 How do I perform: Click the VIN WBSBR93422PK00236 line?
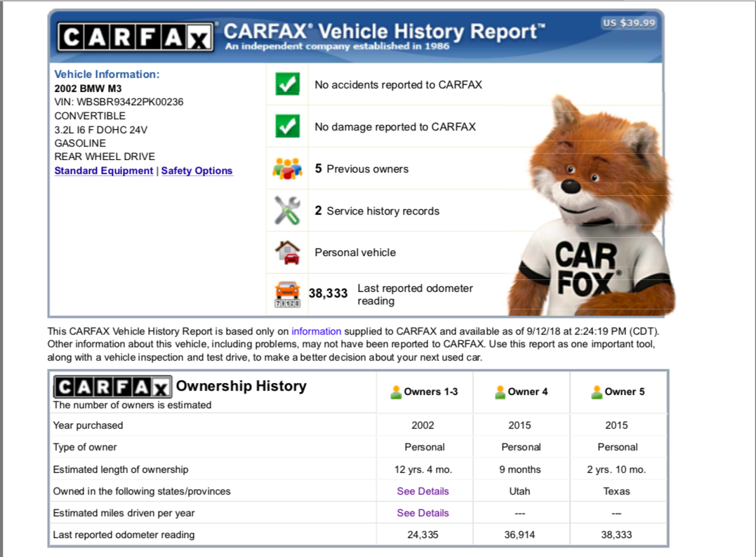pos(119,102)
